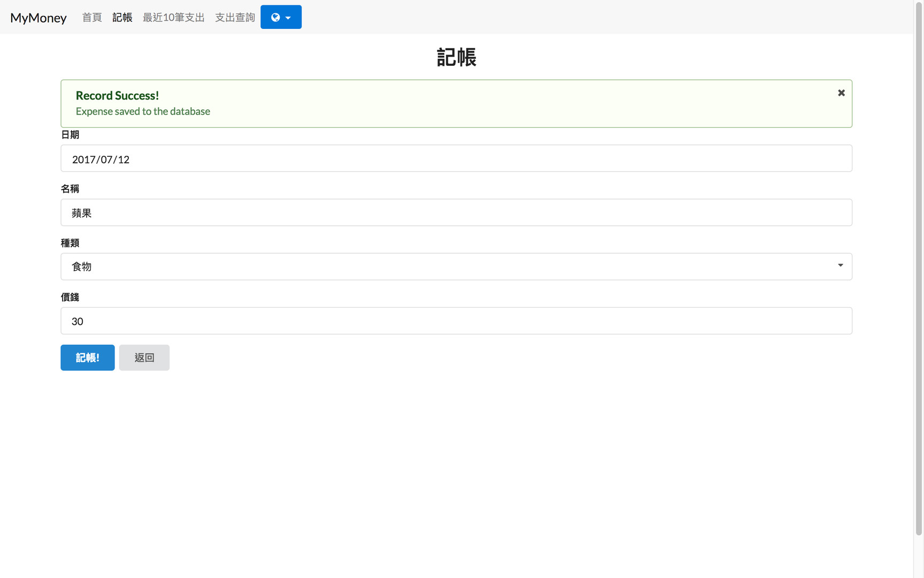The height and width of the screenshot is (578, 924).
Task: Click the 返回 button
Action: tap(144, 358)
